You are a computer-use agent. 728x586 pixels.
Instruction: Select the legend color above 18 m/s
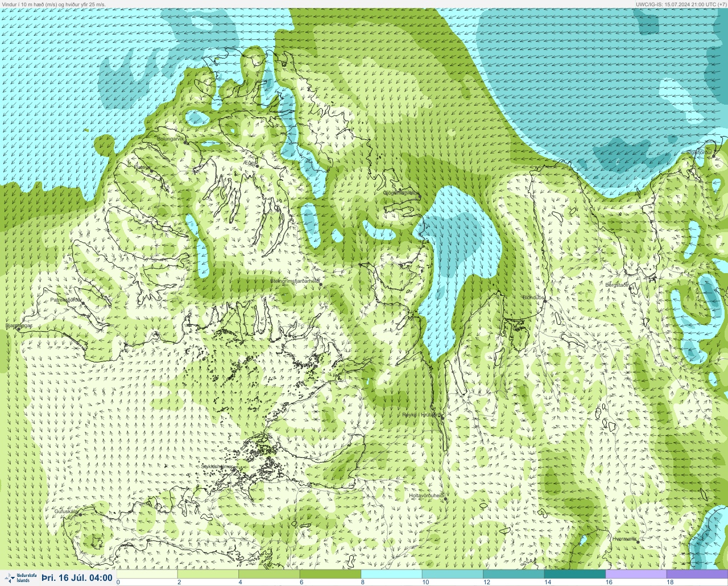pyautogui.click(x=697, y=574)
